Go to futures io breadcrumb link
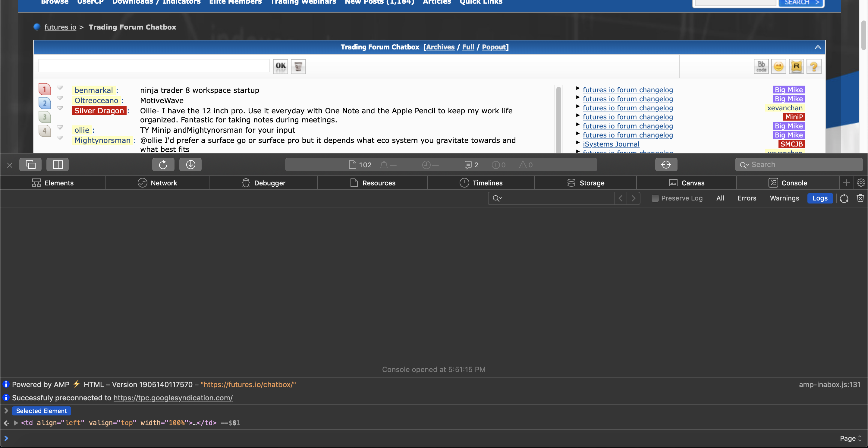This screenshot has width=868, height=448. click(60, 27)
